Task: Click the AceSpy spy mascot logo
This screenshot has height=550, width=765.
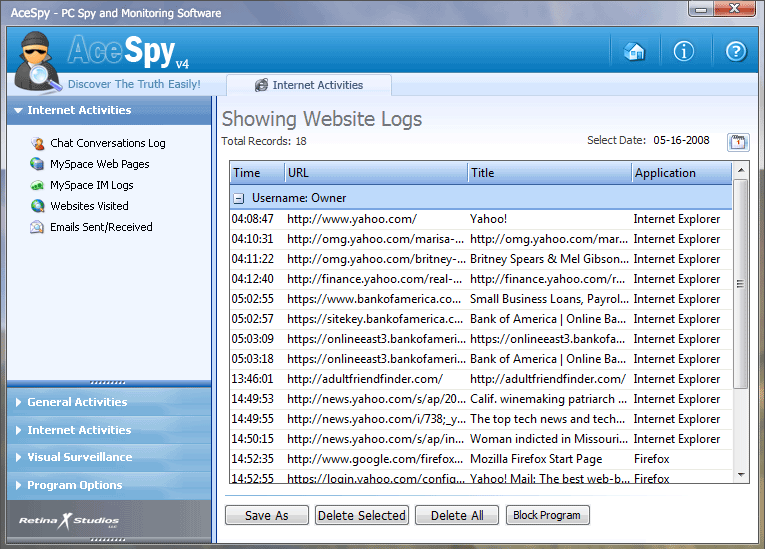Action: tap(37, 61)
